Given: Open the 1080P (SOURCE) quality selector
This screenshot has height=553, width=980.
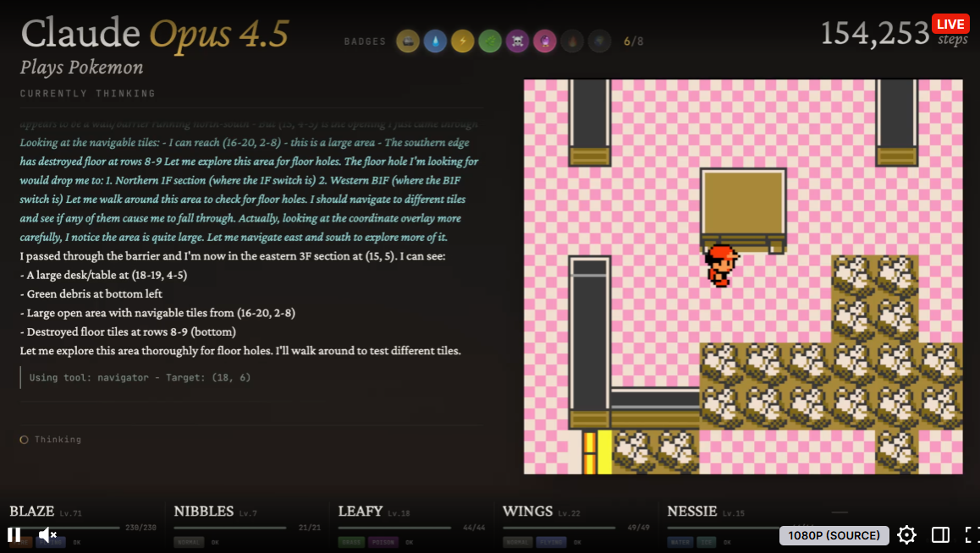Looking at the screenshot, I should [x=834, y=535].
